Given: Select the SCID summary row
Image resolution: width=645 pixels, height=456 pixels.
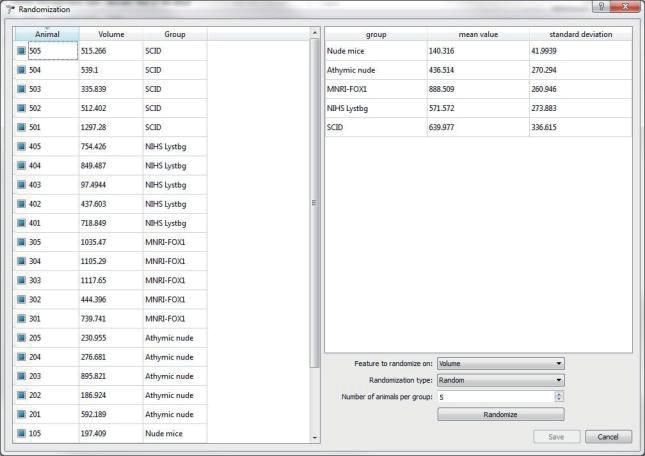Looking at the screenshot, I should tap(478, 127).
